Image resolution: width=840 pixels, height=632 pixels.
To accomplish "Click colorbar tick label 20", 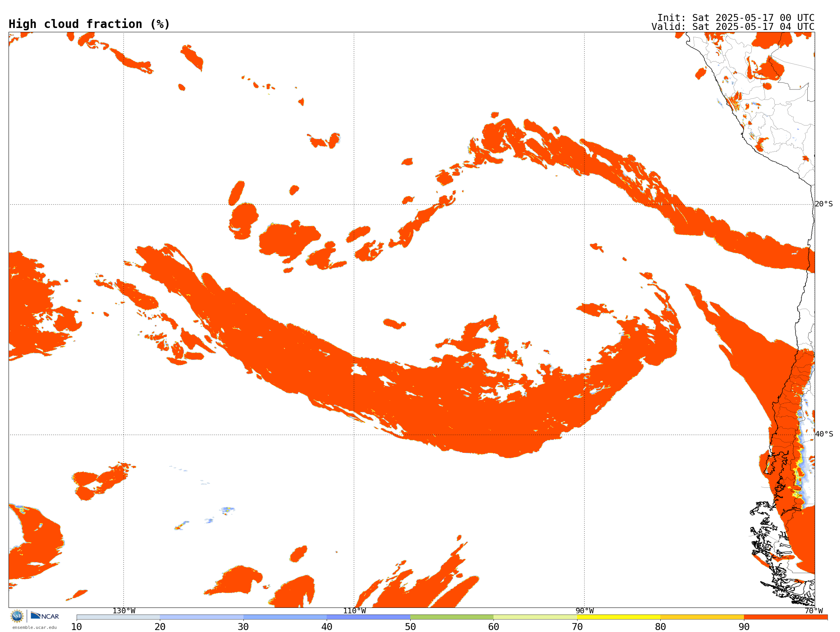I will pos(160,627).
